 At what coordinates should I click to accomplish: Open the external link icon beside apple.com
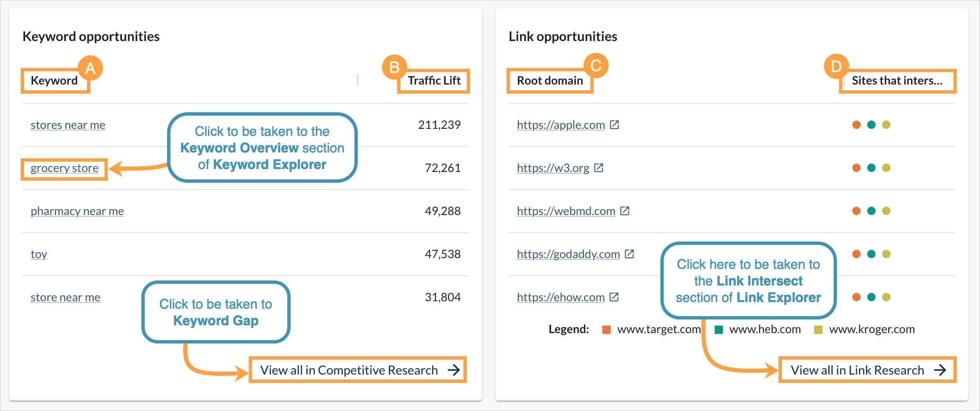pos(615,124)
